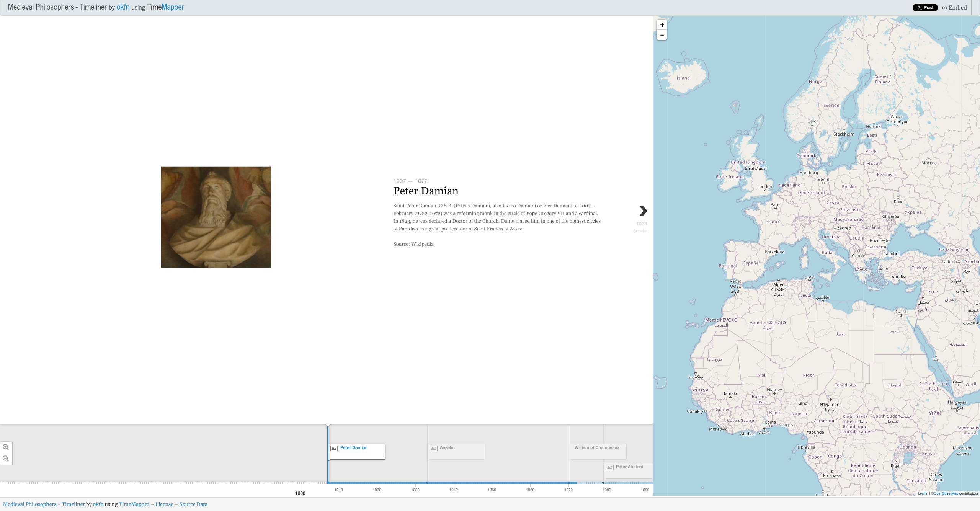Click the 1050 mark on timeline axis
Image resolution: width=980 pixels, height=511 pixels.
click(492, 490)
